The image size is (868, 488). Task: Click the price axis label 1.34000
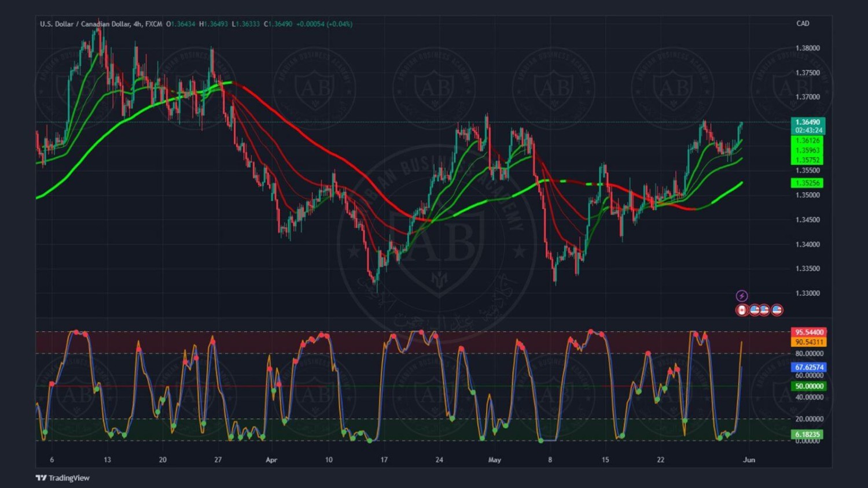[x=808, y=245]
